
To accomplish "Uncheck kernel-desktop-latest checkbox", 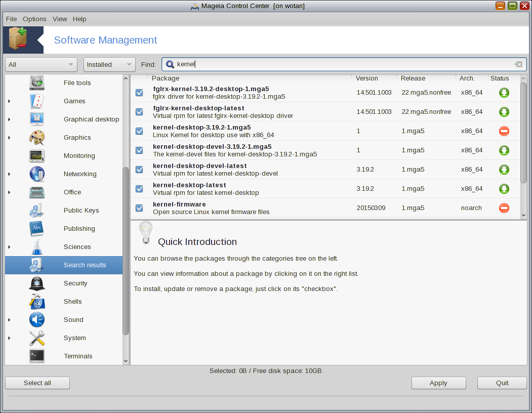I will tap(139, 189).
